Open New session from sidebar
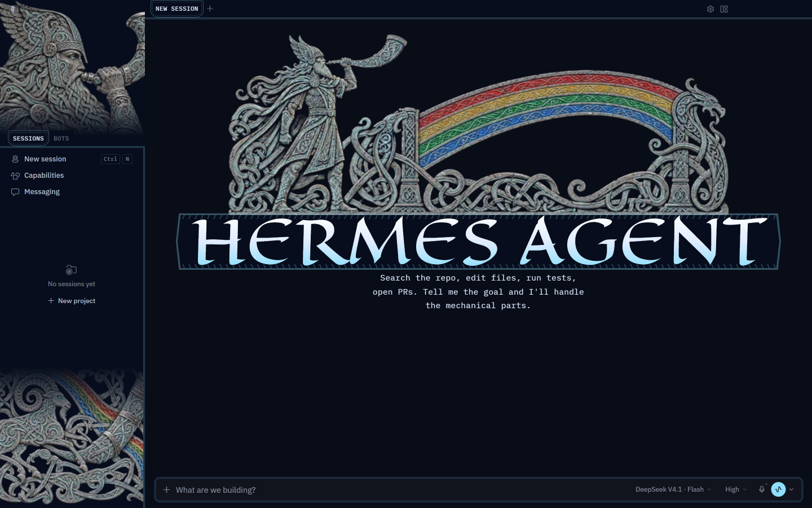This screenshot has height=508, width=812. (x=72, y=159)
